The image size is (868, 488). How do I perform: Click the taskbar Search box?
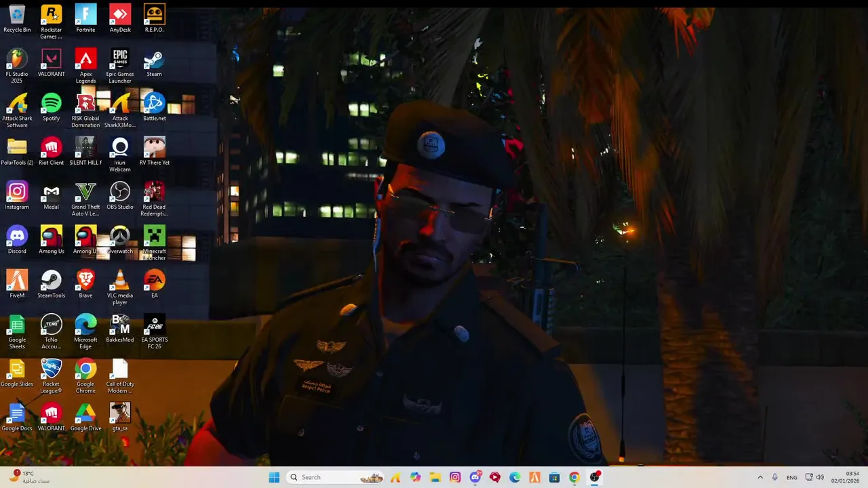(336, 477)
